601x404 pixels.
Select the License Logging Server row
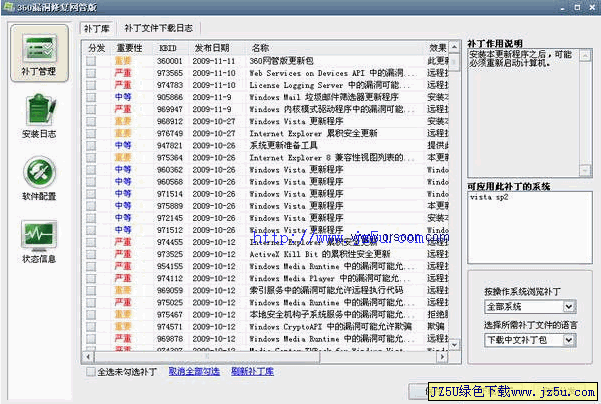(x=265, y=85)
